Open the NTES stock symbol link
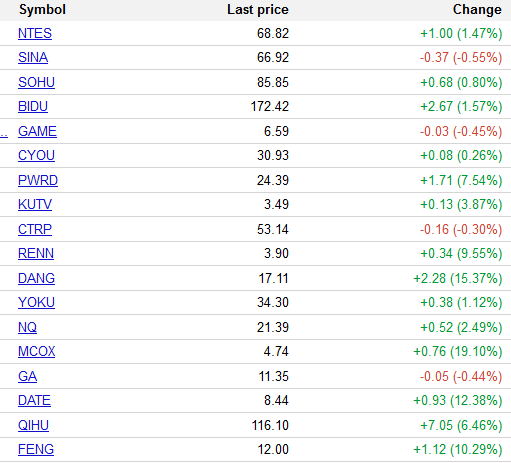This screenshot has width=511, height=463. click(35, 33)
